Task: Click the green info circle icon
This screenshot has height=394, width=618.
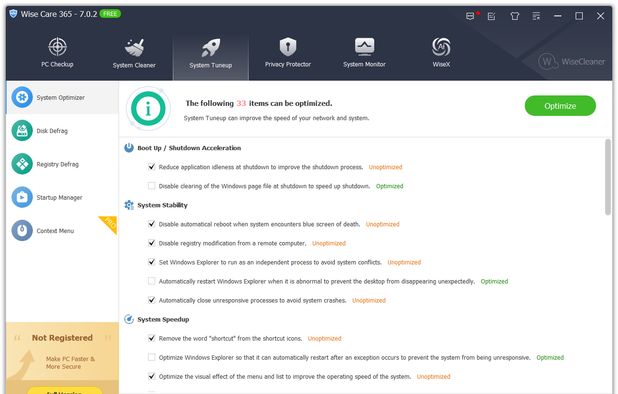Action: pyautogui.click(x=148, y=109)
